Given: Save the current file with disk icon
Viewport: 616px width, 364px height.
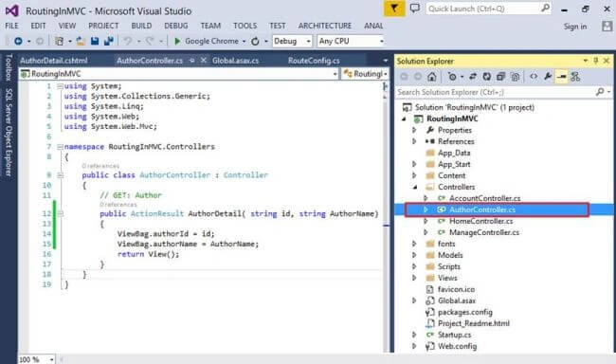Looking at the screenshot, I should [x=95, y=41].
